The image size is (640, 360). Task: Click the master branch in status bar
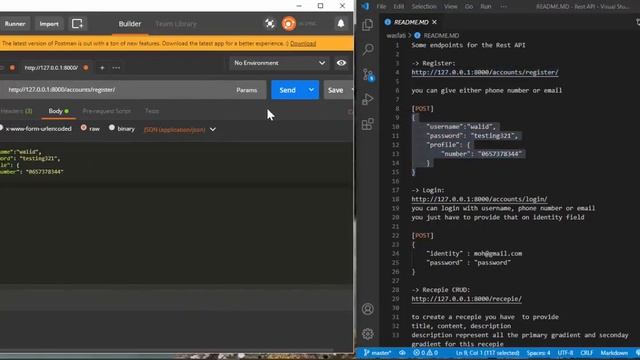[x=378, y=353]
